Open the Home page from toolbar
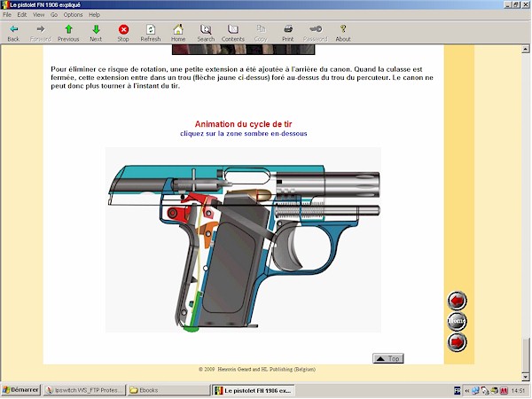Image resolution: width=532 pixels, height=399 pixels. 178,33
